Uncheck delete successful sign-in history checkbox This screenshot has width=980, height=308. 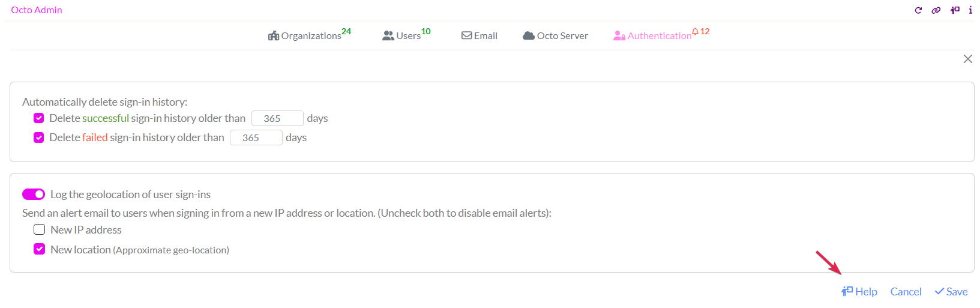39,118
